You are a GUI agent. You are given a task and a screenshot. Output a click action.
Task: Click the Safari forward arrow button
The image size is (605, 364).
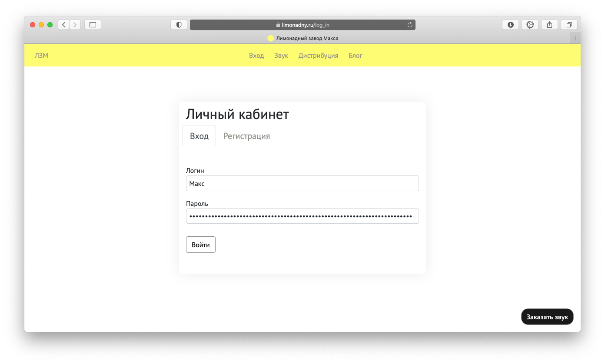click(x=75, y=25)
